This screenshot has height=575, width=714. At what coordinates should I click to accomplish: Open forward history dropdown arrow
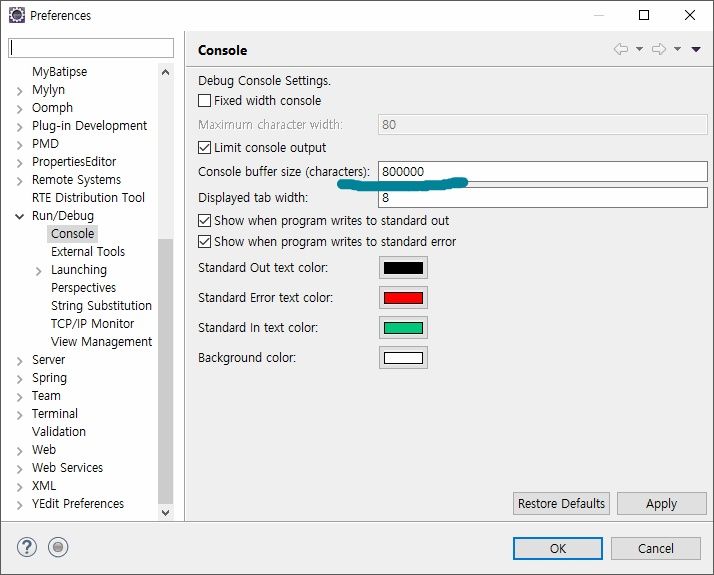click(678, 49)
